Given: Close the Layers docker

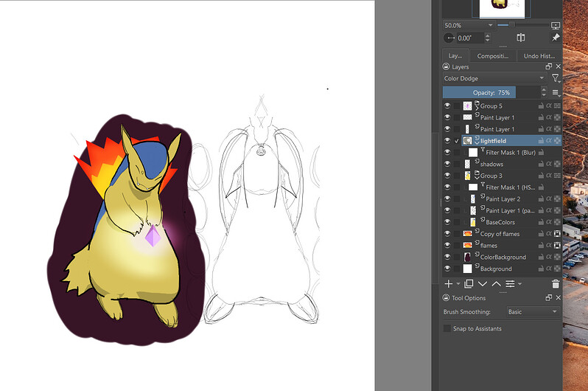Looking at the screenshot, I should [558, 66].
